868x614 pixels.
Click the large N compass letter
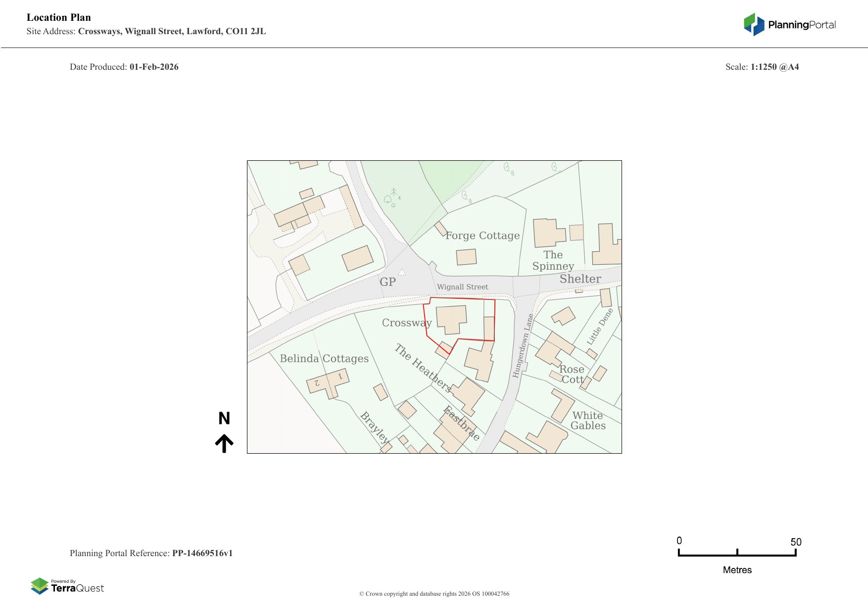tap(224, 419)
